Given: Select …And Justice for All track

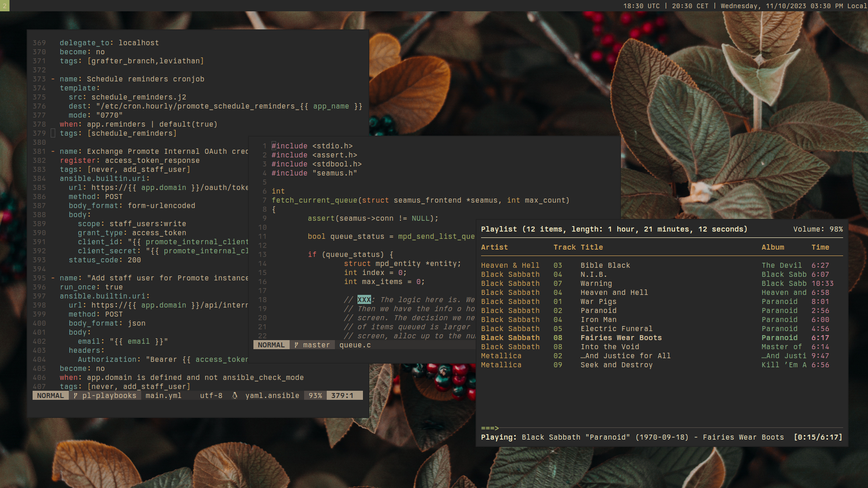Looking at the screenshot, I should (x=662, y=356).
